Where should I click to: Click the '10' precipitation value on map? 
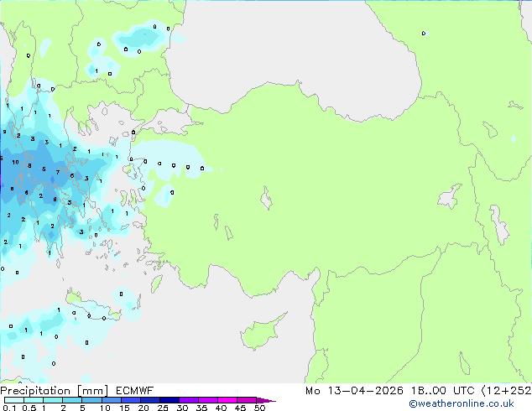(15, 163)
